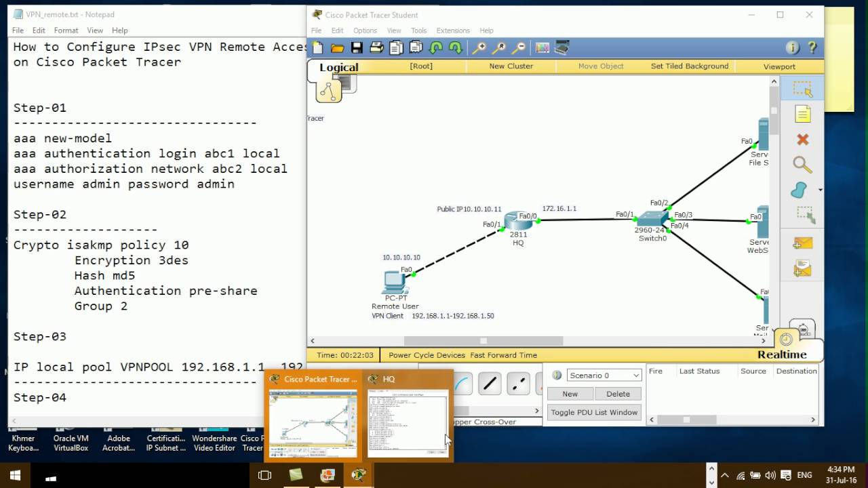Click the scenario information icon beside Scenario 0
Screen dimensions: 868x488
(557, 375)
